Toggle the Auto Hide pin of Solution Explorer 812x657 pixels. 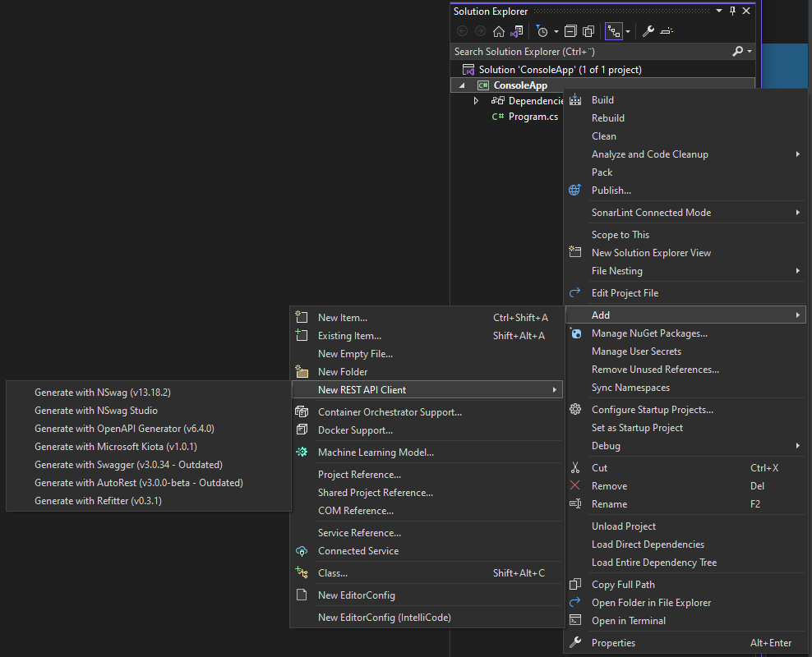point(732,11)
